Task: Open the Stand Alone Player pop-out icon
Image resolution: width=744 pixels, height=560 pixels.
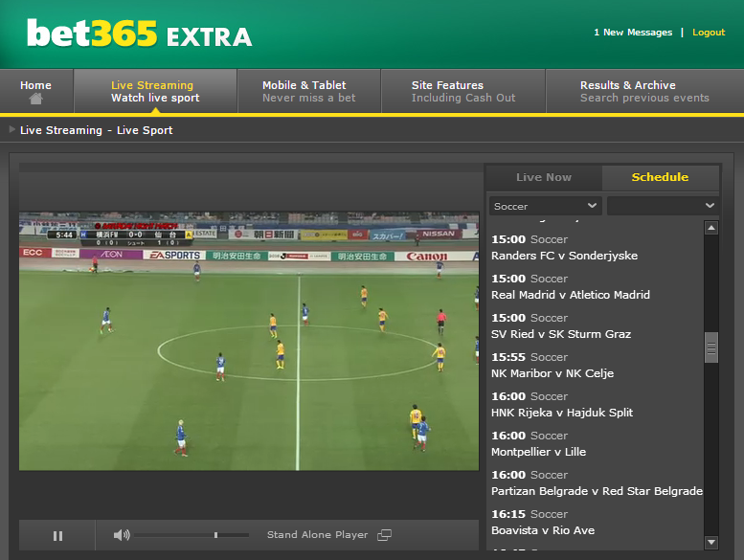Action: (x=384, y=535)
